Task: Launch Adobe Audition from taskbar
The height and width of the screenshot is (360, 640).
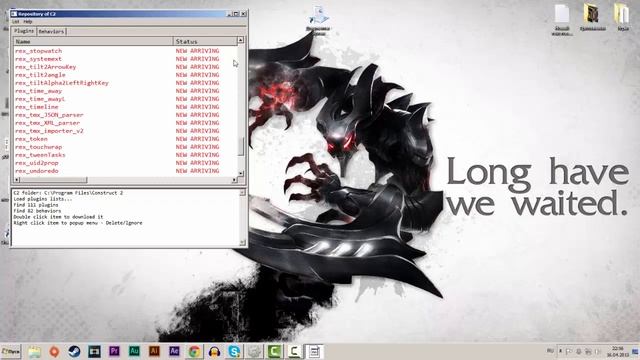Action: [134, 351]
